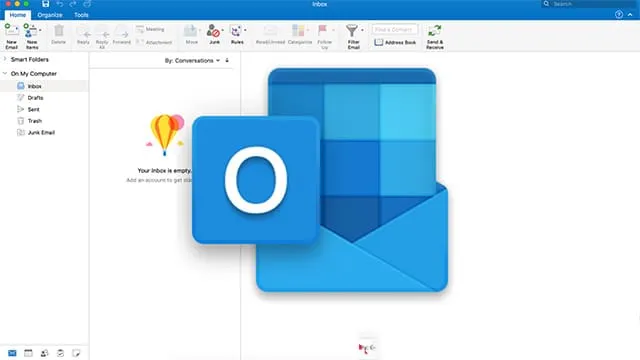640x360 pixels.
Task: Switch to the Organize tab
Action: [x=50, y=15]
